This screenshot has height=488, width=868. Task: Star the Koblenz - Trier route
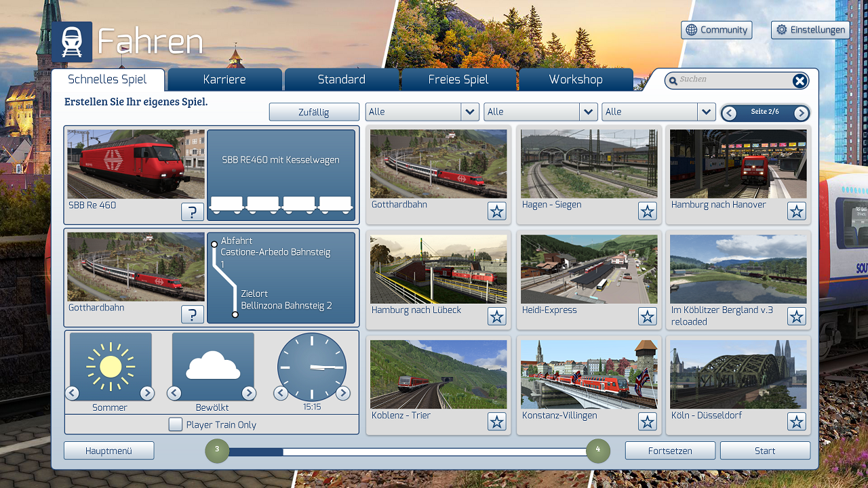tap(497, 422)
